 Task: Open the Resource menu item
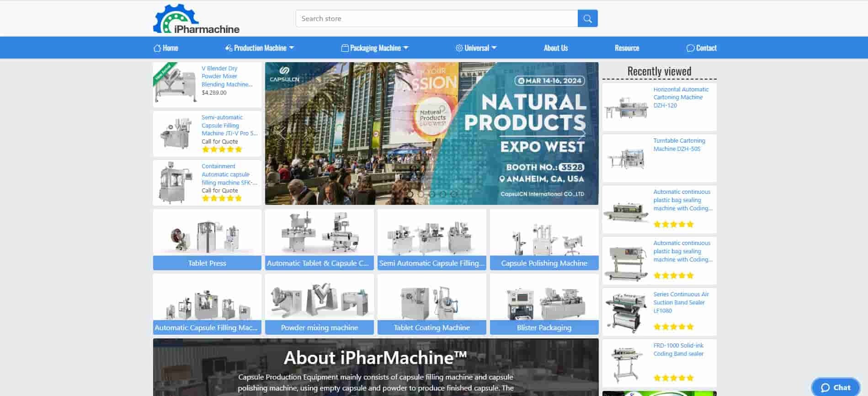point(627,48)
